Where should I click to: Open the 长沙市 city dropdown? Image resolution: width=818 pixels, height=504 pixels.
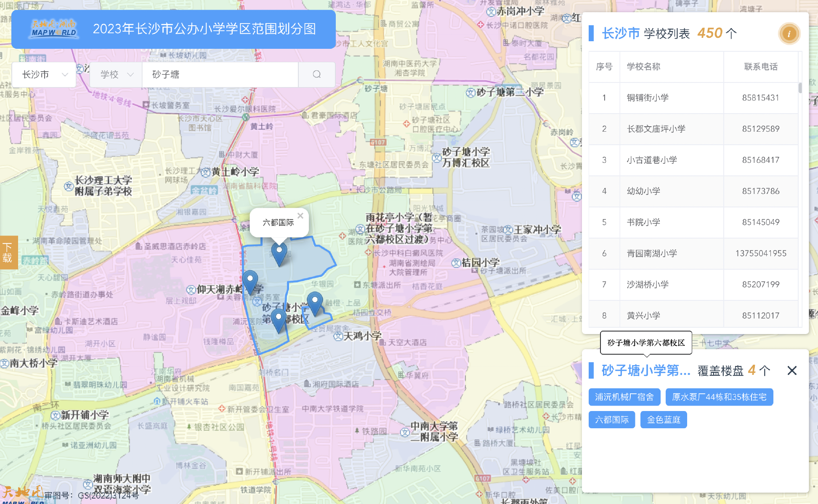pos(44,74)
